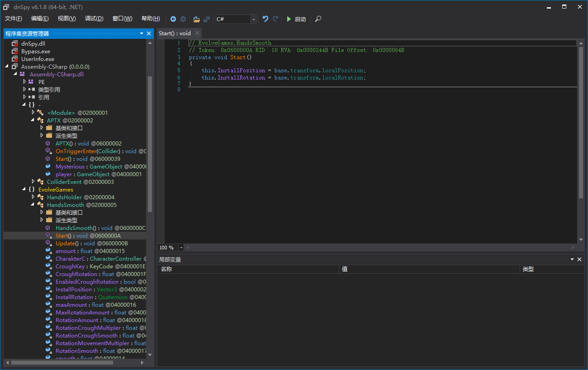Select the CharakterC field
This screenshot has height=370, width=588.
101,258
